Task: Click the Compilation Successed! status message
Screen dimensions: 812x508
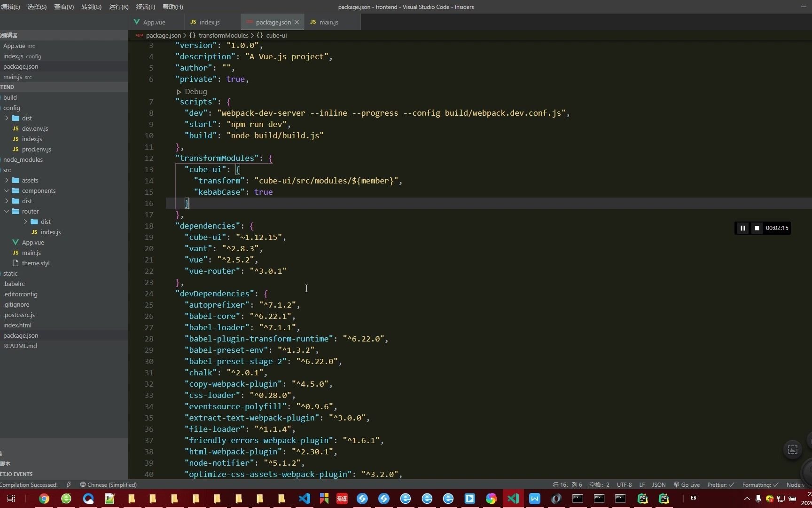Action: coord(29,484)
